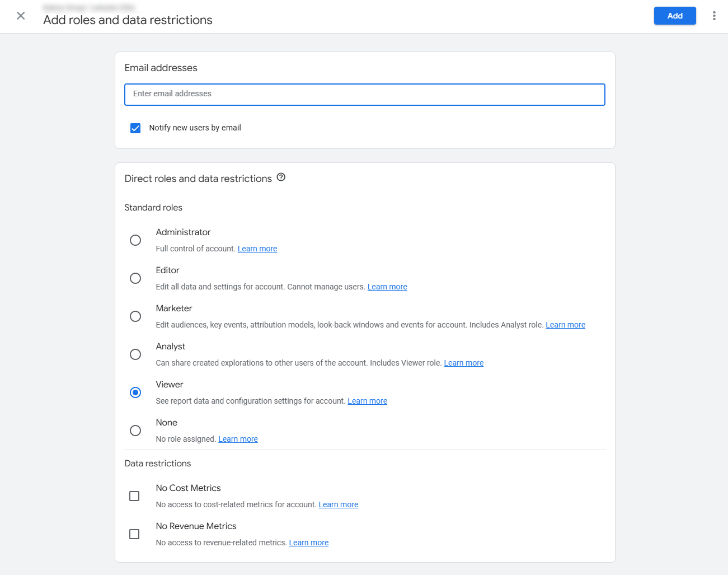728x575 pixels.
Task: Select the Editor role radio button
Action: pyautogui.click(x=135, y=278)
